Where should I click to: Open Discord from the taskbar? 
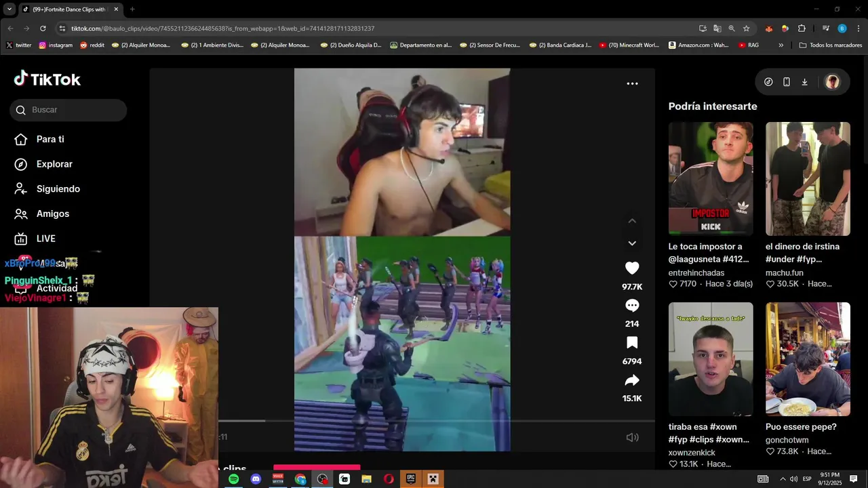click(x=256, y=479)
